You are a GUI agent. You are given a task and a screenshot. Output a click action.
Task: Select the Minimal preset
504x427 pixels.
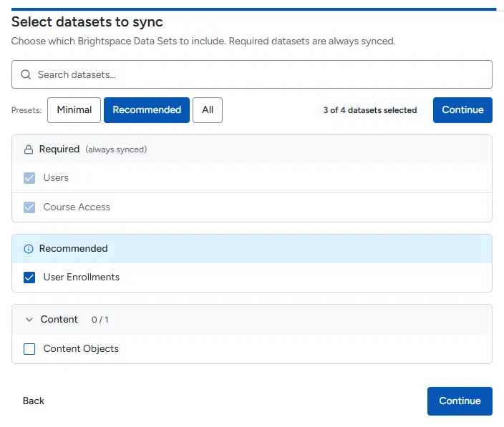74,110
